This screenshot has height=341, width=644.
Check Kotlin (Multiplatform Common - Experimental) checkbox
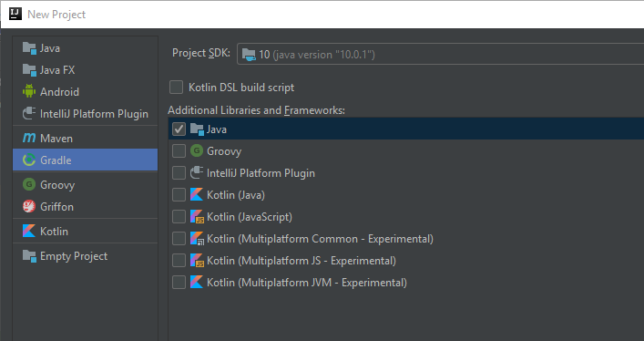[x=179, y=239]
